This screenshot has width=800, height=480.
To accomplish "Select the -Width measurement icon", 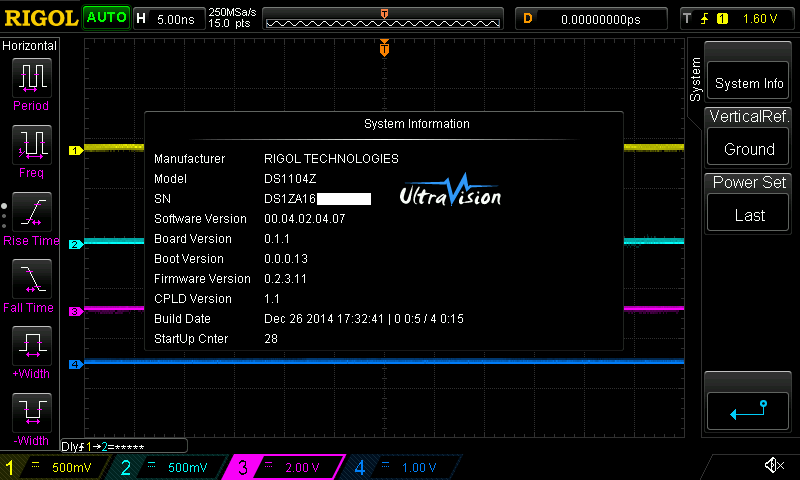I will pos(32,413).
